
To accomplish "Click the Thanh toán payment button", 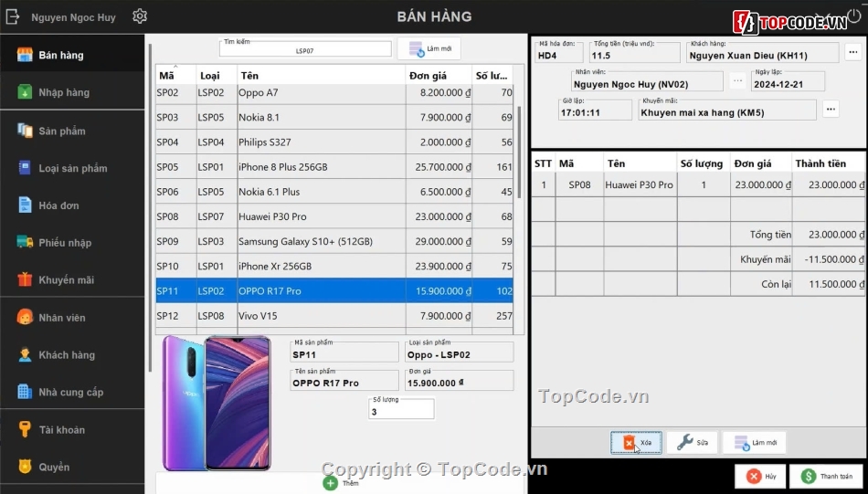I will [x=828, y=477].
